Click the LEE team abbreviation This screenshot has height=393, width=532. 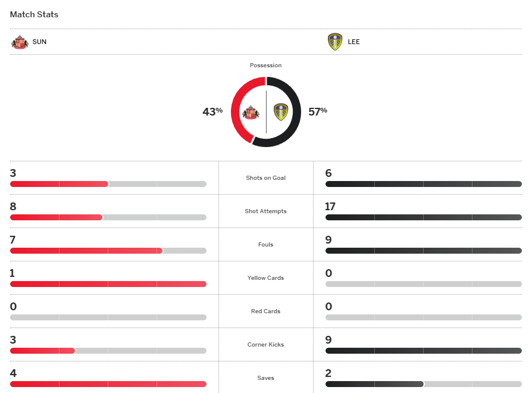pos(354,42)
